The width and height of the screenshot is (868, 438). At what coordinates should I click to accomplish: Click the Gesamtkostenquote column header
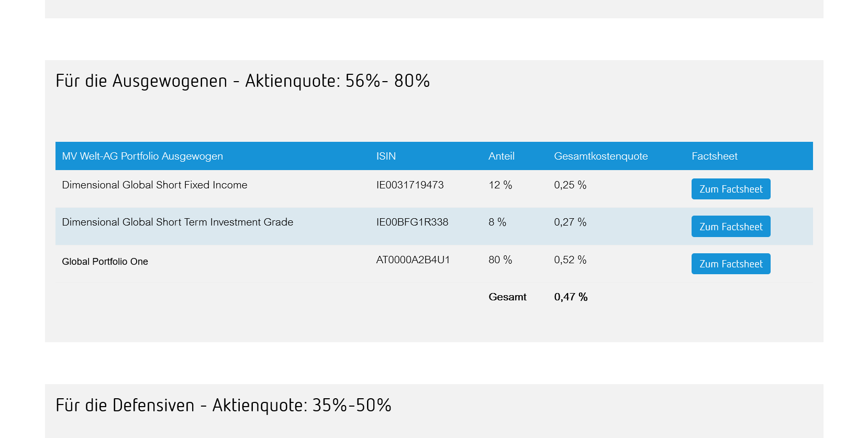600,156
